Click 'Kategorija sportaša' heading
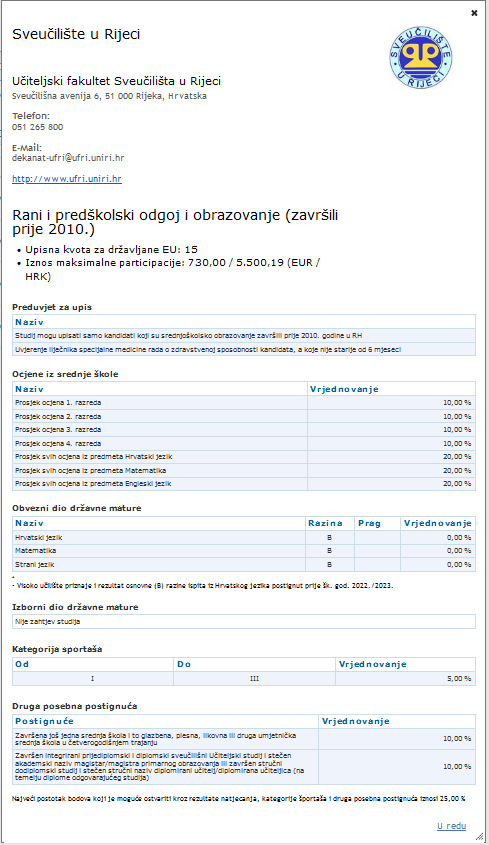Viewport: 489px width, 845px height. click(x=57, y=649)
